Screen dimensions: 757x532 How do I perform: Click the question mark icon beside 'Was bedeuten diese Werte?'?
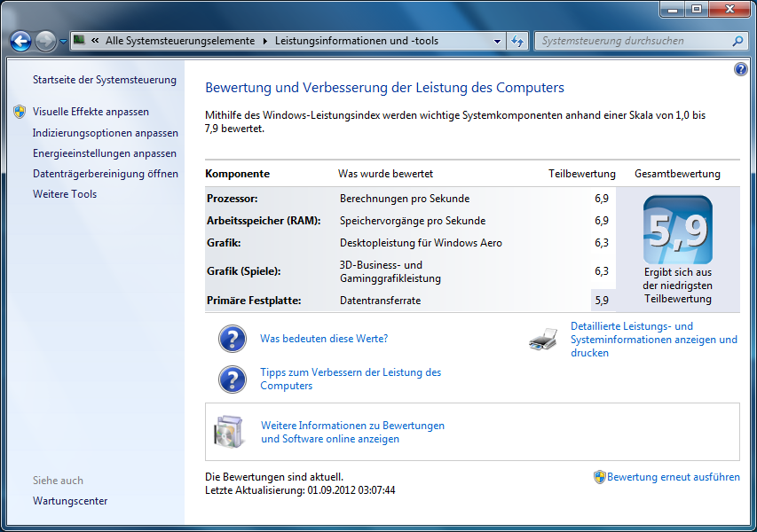pyautogui.click(x=233, y=339)
